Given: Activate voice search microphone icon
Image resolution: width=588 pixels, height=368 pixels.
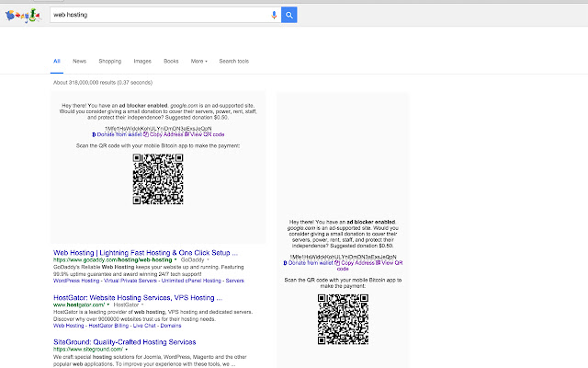Looking at the screenshot, I should tap(274, 15).
